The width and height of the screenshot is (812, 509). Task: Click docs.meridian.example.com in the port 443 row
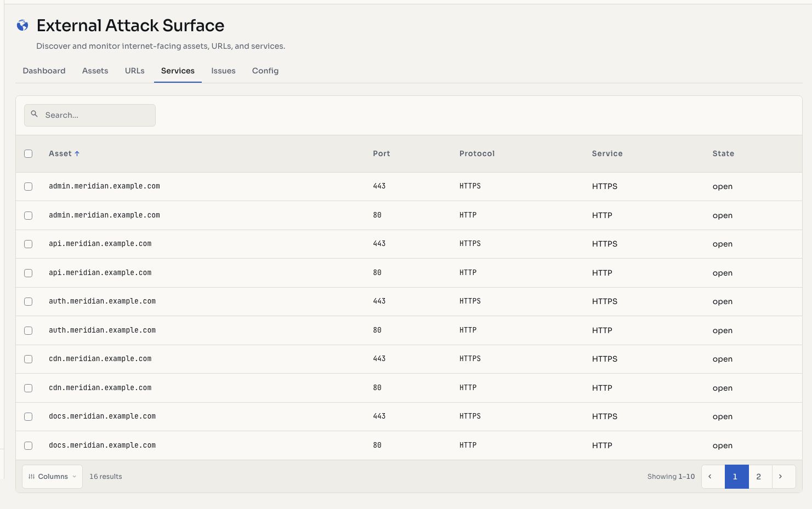[x=102, y=416]
